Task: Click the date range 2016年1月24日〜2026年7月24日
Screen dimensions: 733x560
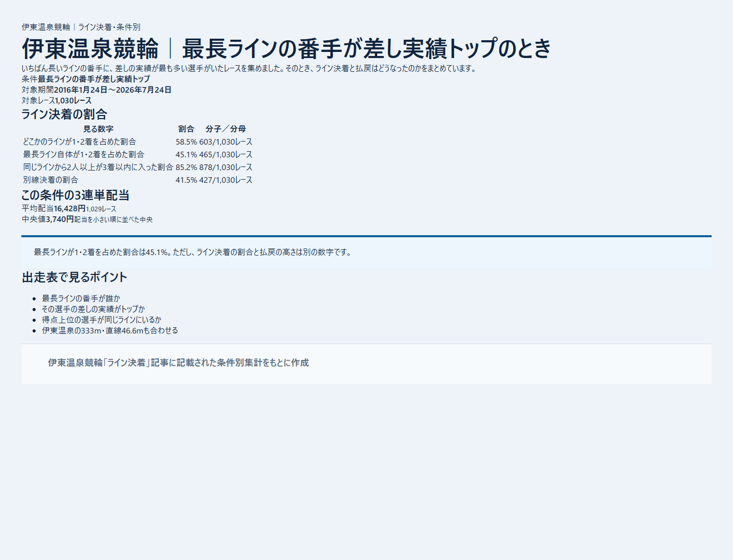Action: pos(112,90)
